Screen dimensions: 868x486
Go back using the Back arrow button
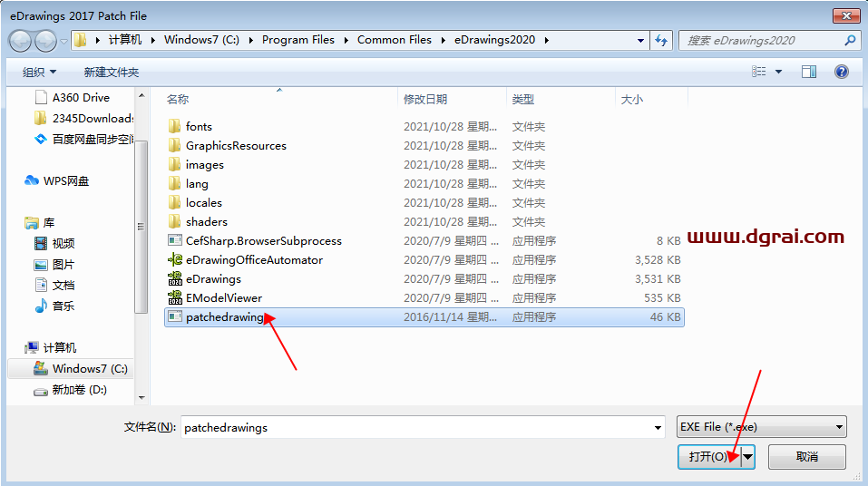21,41
